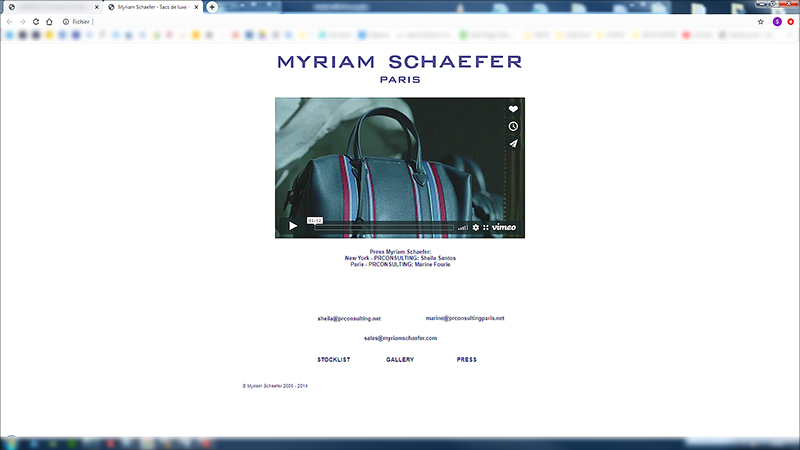Open a new browser tab
The width and height of the screenshot is (800, 450).
click(212, 7)
